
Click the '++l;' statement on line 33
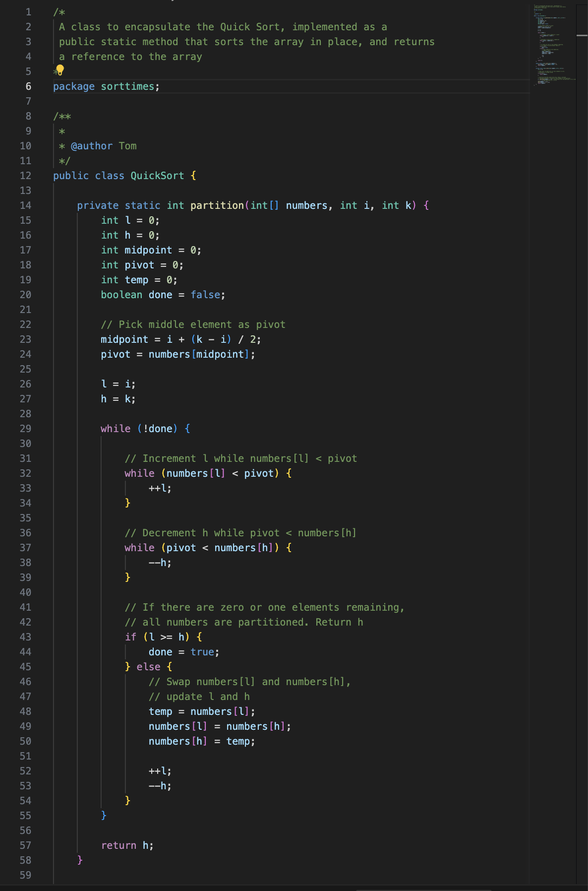(160, 488)
